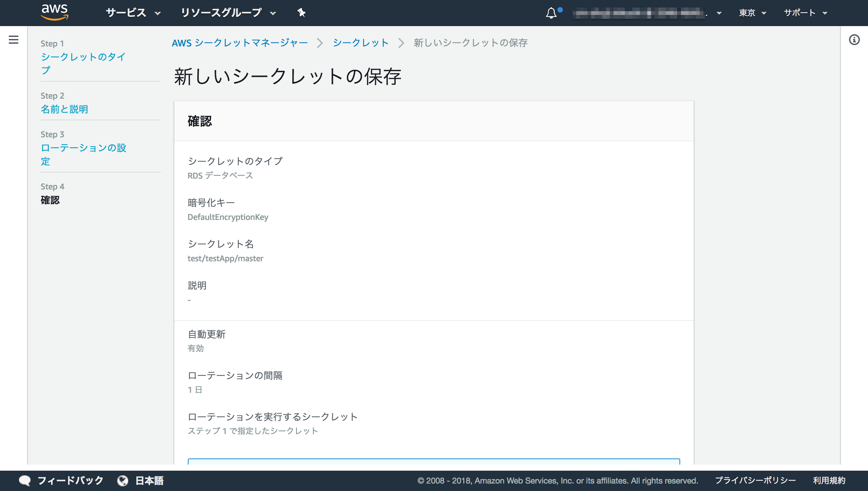Click the feedback speech bubble icon
The height and width of the screenshot is (491, 868).
(x=25, y=480)
